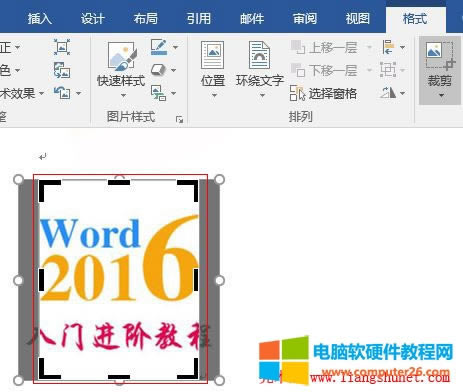Click the top-middle crop handle
The image size is (463, 392).
[x=119, y=182]
